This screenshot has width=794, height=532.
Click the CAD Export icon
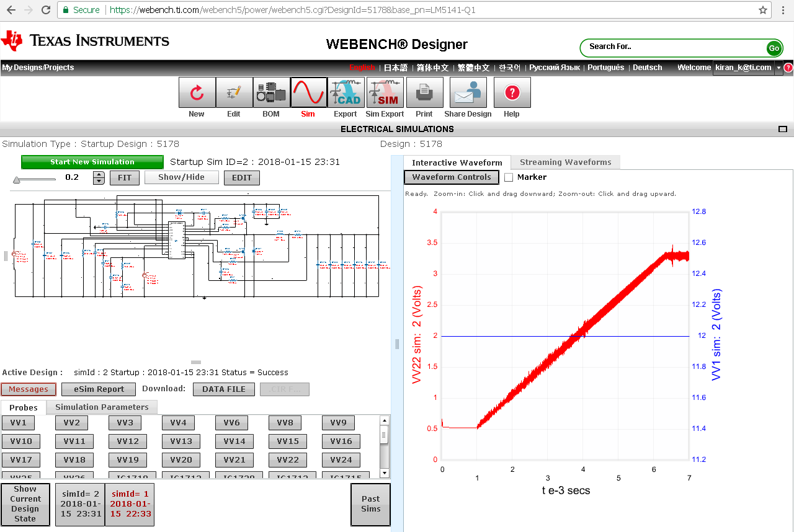click(x=346, y=93)
